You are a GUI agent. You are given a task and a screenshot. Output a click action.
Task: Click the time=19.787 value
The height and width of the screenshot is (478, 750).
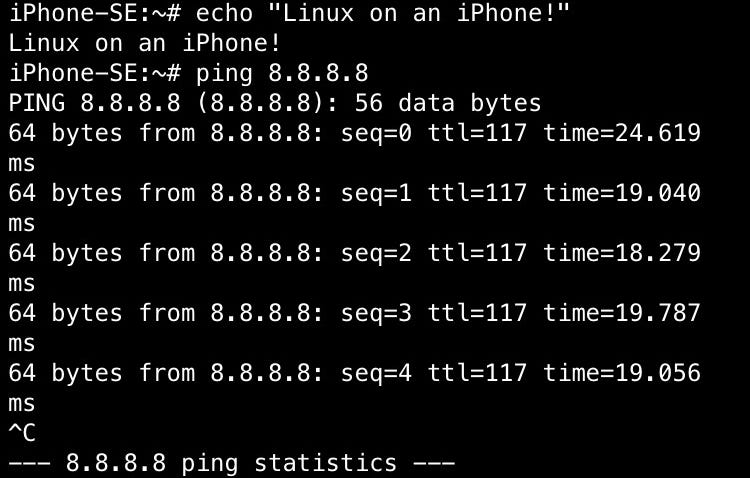click(621, 313)
